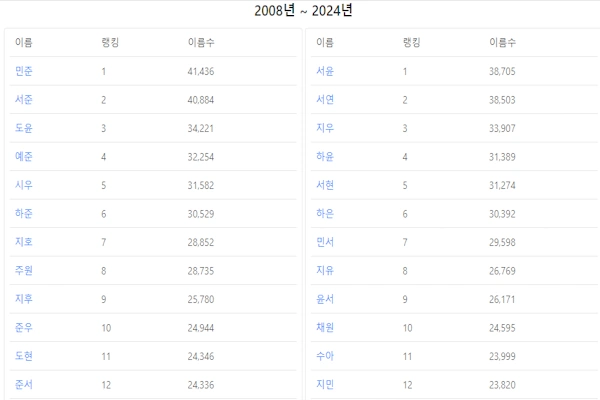Open the name link 수아

325,356
